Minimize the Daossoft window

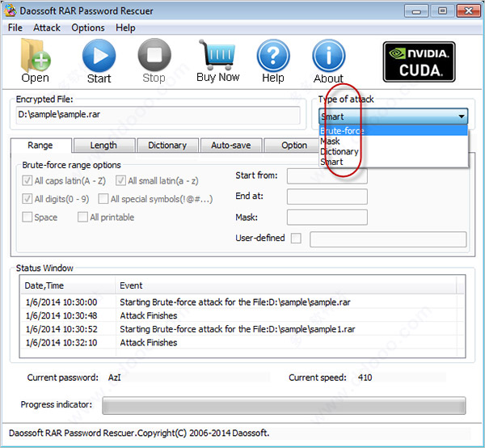pyautogui.click(x=416, y=11)
